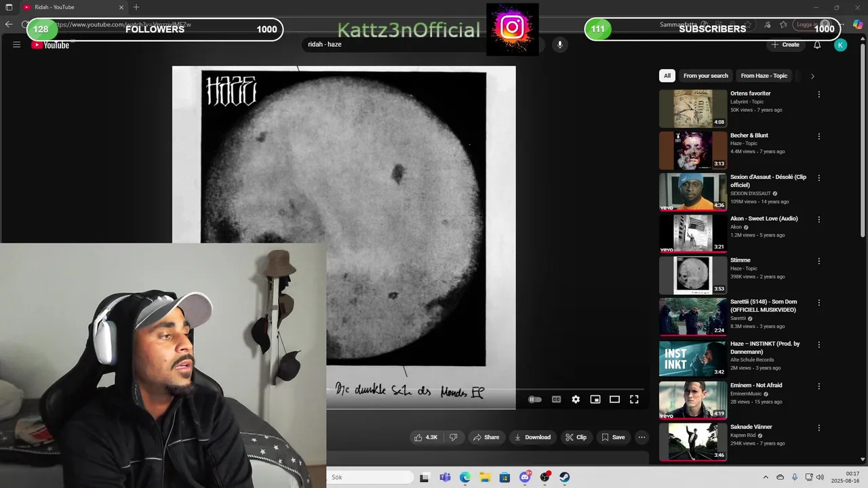
Task: Open 'Sarettii (5148) - Som Dom' title
Action: [764, 306]
